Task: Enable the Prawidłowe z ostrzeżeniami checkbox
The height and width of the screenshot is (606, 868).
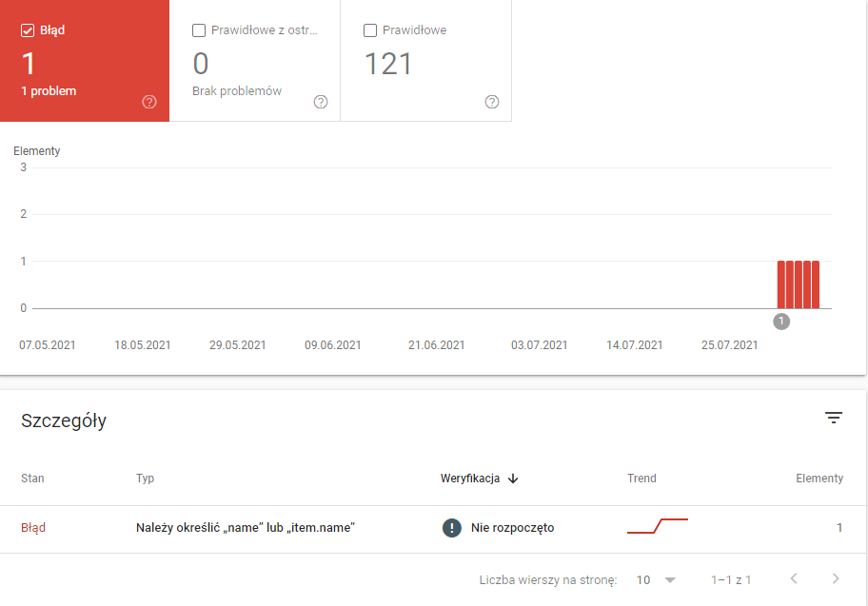Action: pos(199,30)
